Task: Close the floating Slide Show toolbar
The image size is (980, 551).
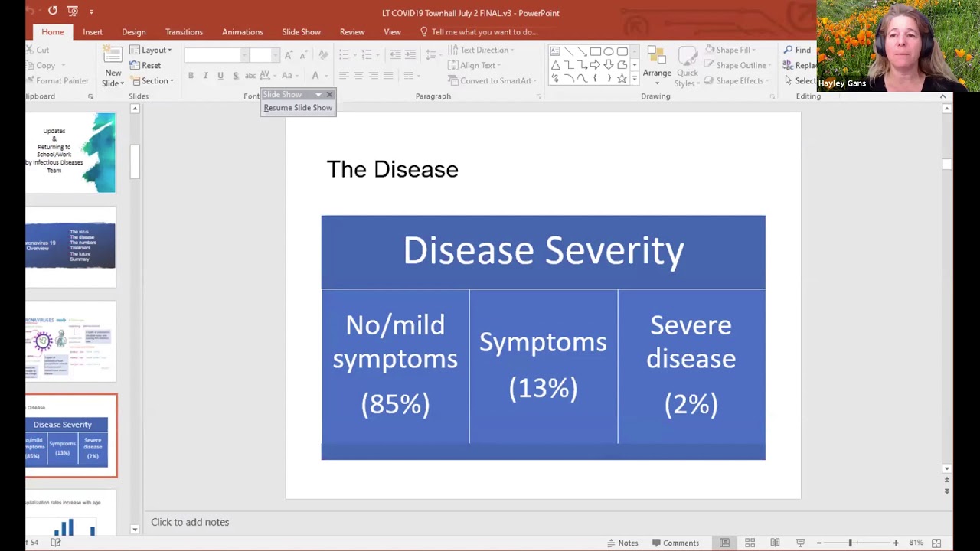Action: 329,94
